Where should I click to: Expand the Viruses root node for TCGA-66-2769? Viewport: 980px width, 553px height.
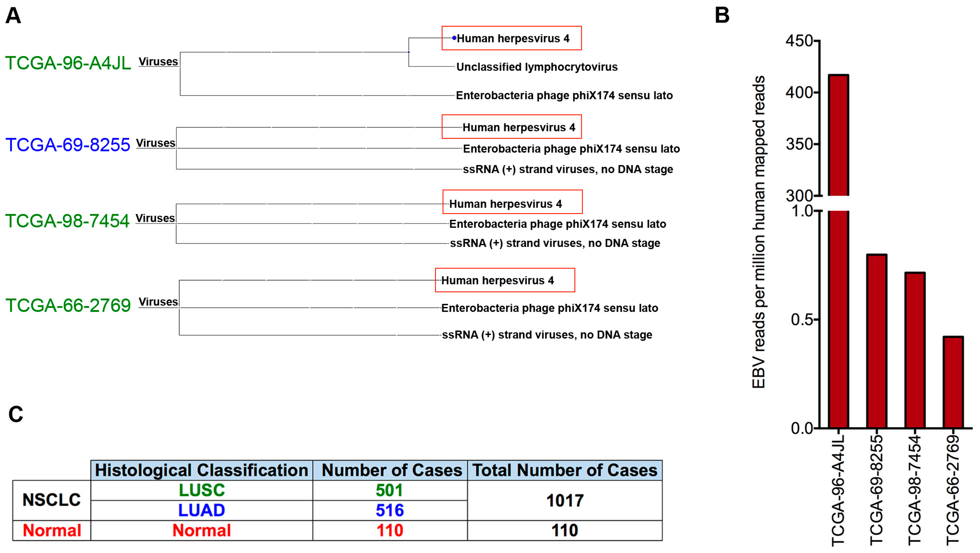click(158, 302)
